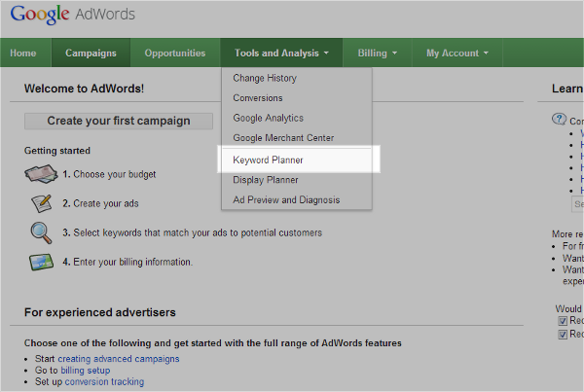Follow the conversion tracking link
Image resolution: width=584 pixels, height=392 pixels.
coord(104,381)
